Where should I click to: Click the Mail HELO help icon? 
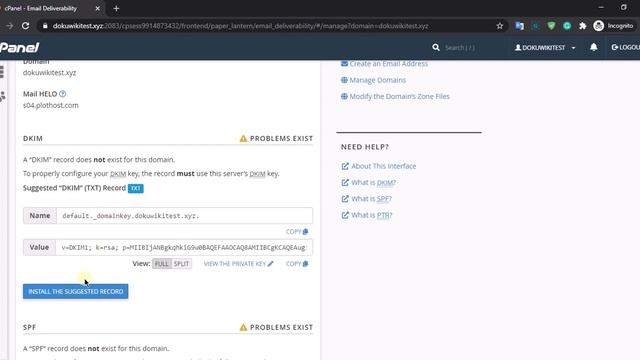pyautogui.click(x=62, y=94)
